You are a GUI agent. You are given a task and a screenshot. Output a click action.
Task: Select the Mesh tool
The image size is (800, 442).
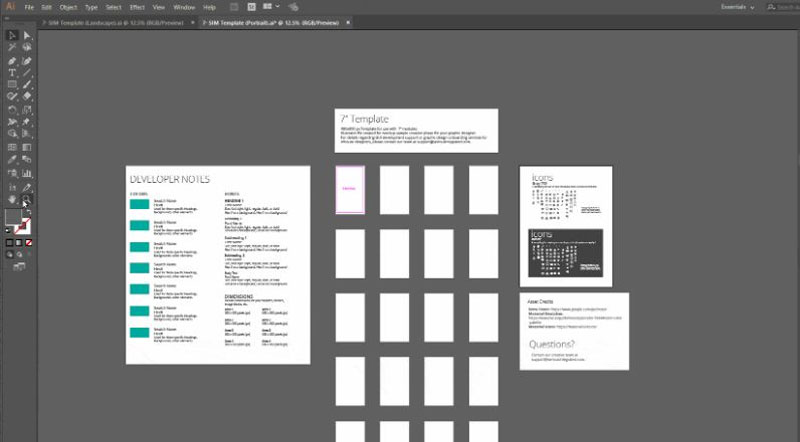tap(12, 147)
